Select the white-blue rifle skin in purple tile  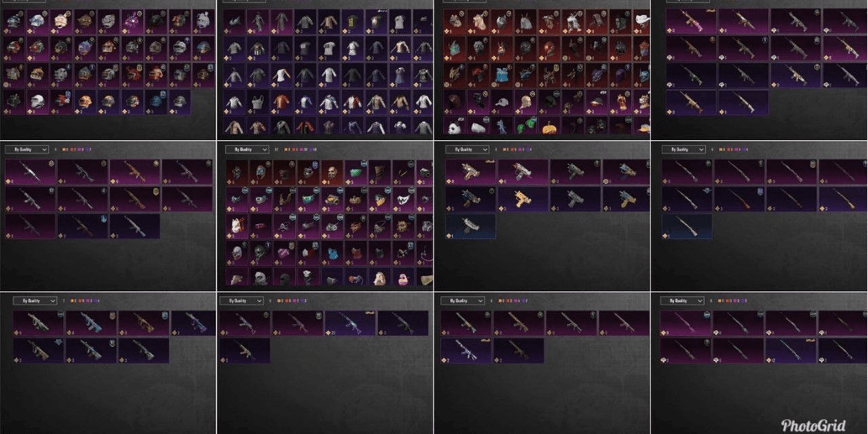tap(466, 351)
